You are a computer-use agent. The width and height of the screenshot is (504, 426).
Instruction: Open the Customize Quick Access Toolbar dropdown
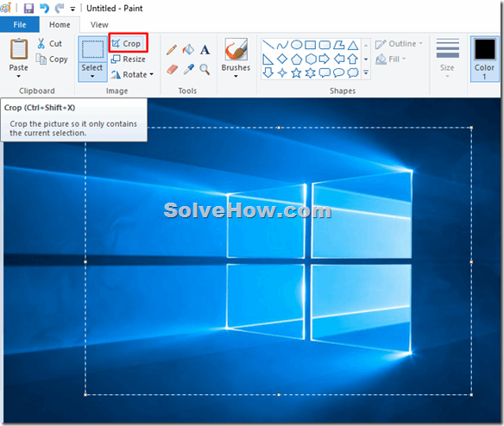point(73,9)
